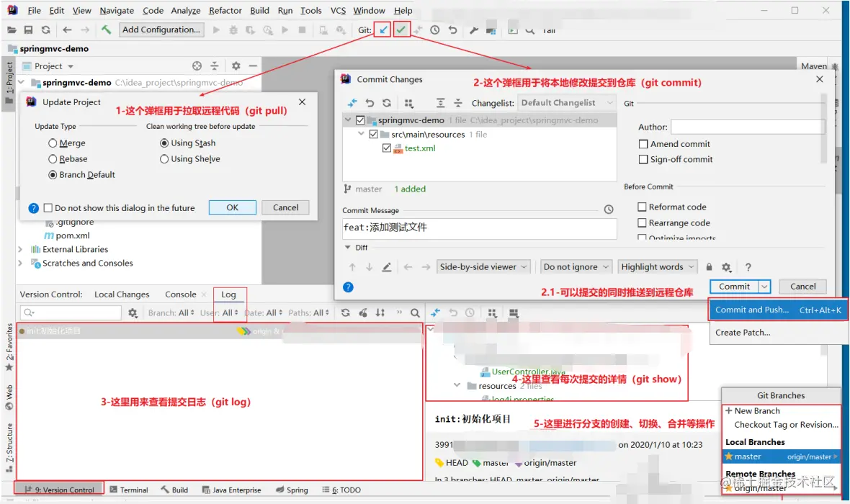Toggle the src\main\resources folder checkbox
The width and height of the screenshot is (850, 504).
click(x=374, y=134)
